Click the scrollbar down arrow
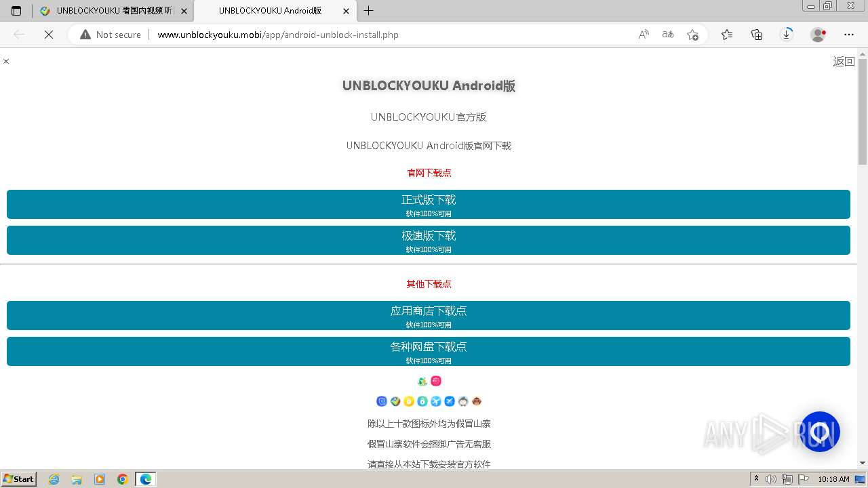Image resolution: width=868 pixels, height=488 pixels. point(863,463)
